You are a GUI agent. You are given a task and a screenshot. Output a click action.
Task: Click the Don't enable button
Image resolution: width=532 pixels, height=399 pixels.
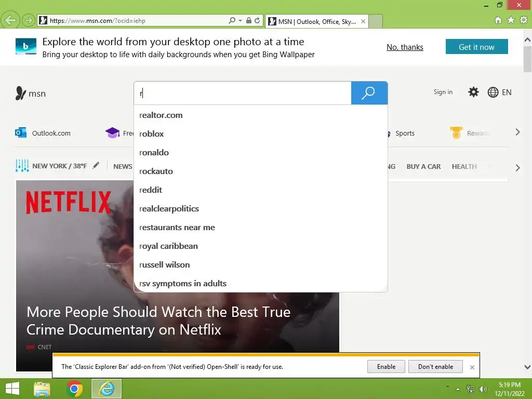(x=435, y=367)
